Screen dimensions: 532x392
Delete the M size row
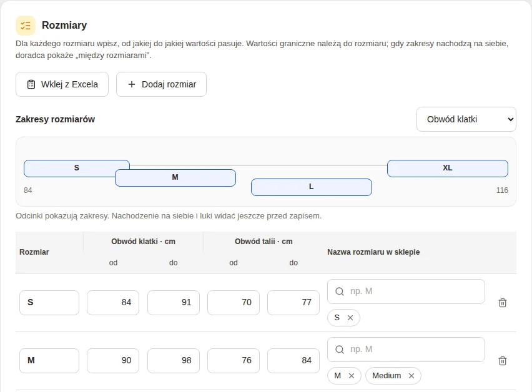pos(503,360)
